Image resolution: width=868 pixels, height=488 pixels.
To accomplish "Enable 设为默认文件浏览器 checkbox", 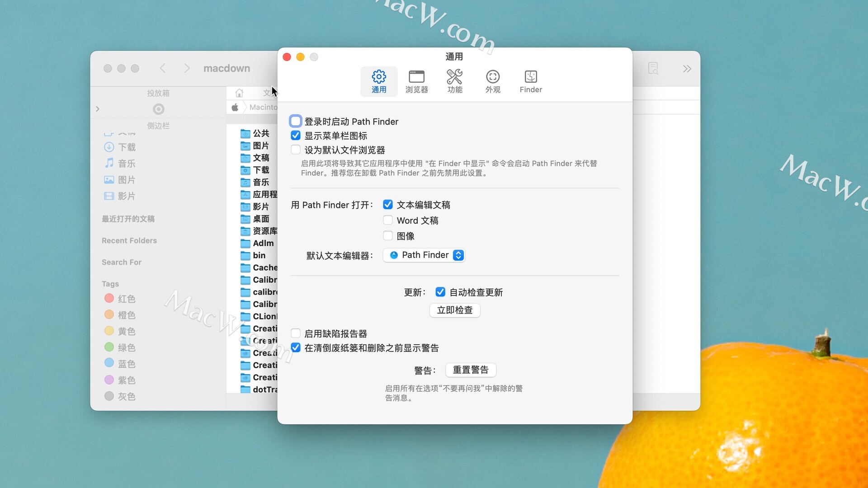I will pyautogui.click(x=296, y=150).
